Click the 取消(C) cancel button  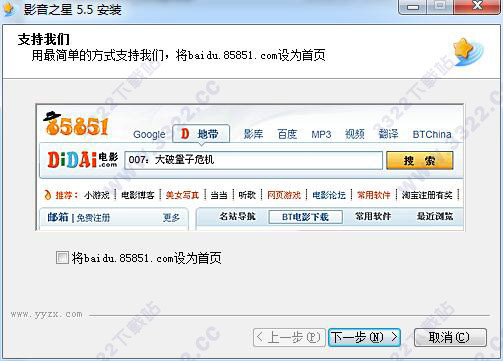(450, 337)
